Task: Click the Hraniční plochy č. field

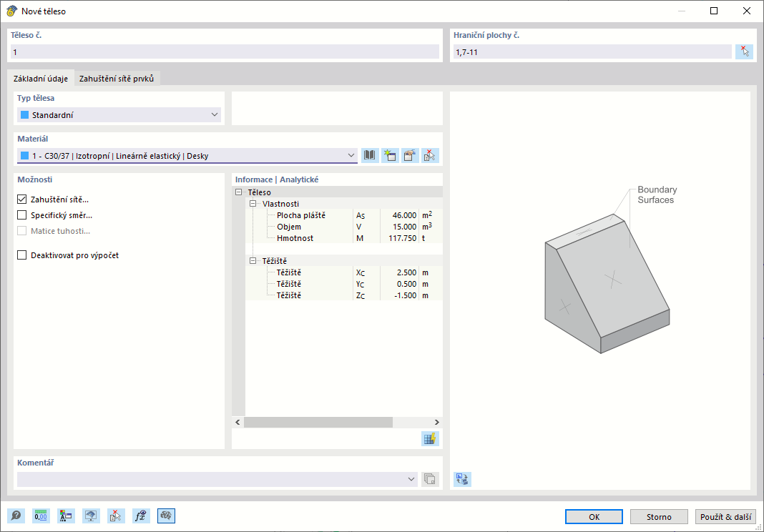Action: tap(592, 51)
